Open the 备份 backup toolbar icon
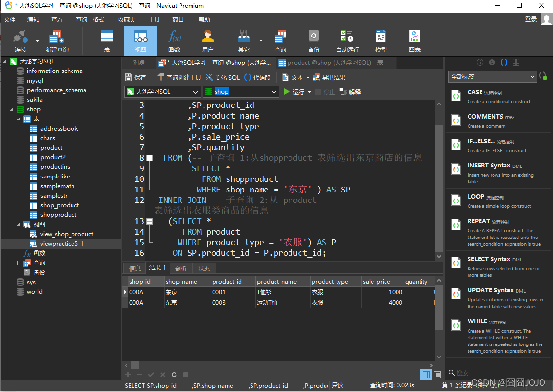 tap(313, 41)
